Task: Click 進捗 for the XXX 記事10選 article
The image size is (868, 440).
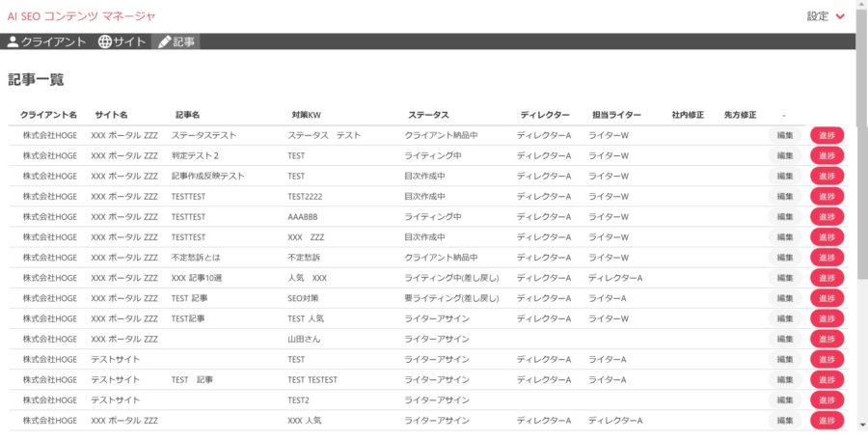Action: 827,278
